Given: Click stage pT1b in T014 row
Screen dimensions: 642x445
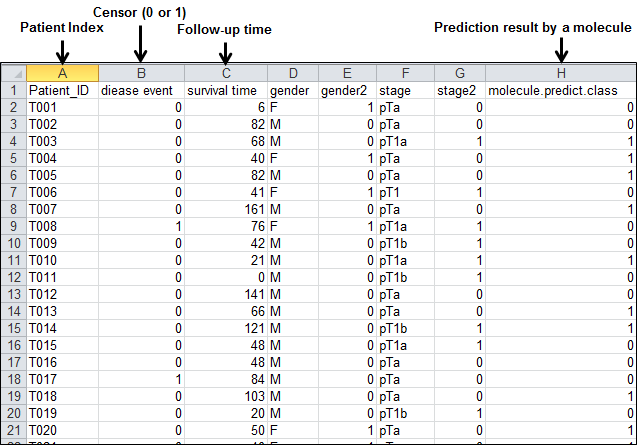Looking at the screenshot, I should coord(405,328).
